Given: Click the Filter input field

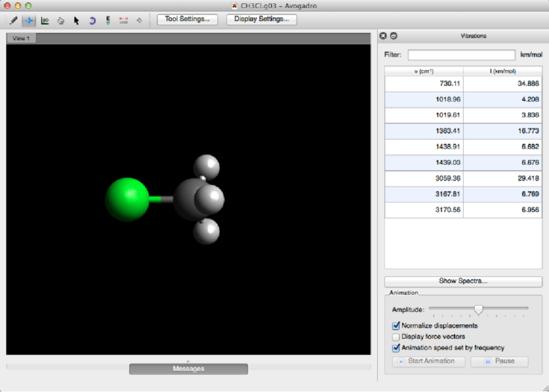Looking at the screenshot, I should 461,55.
